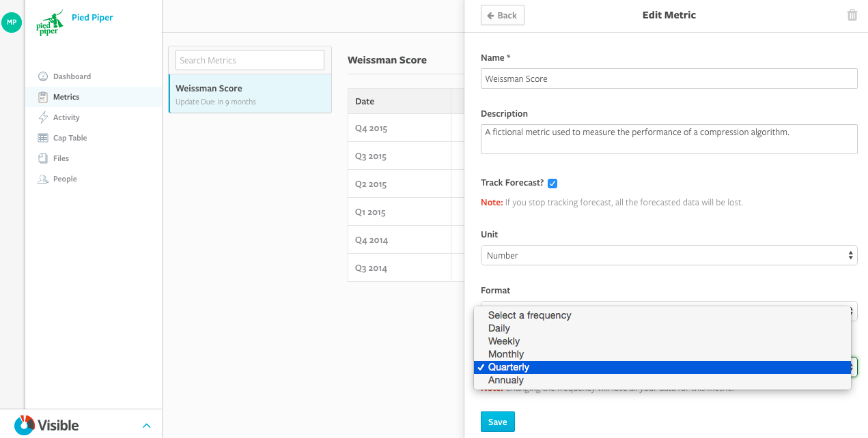Click the Save button
Image resolution: width=868 pixels, height=438 pixels.
(497, 422)
